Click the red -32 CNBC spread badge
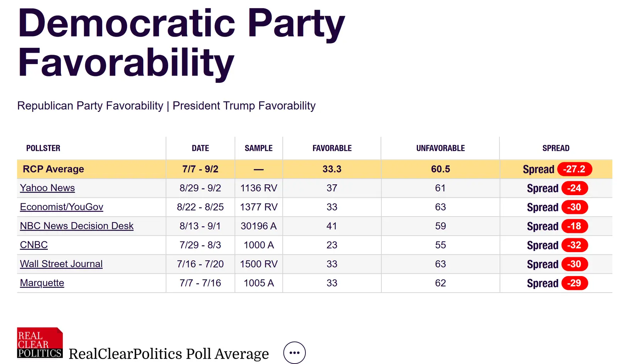This screenshot has height=364, width=617. coord(574,245)
